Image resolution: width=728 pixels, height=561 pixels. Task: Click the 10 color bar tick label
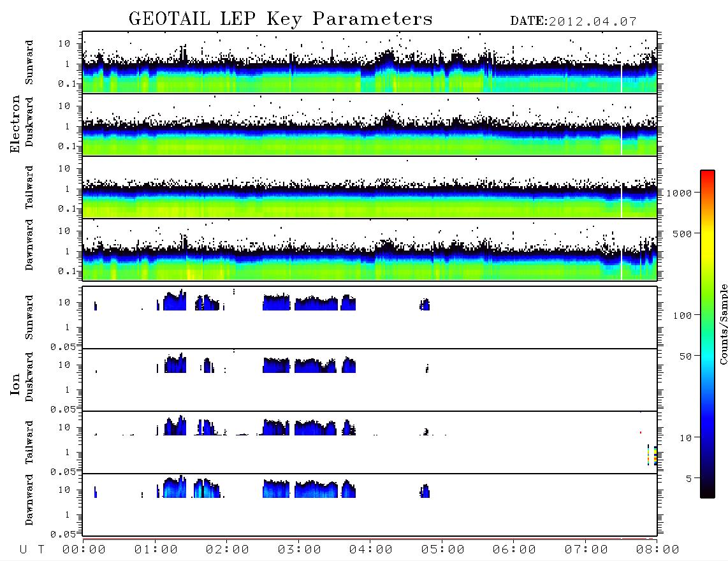[686, 438]
